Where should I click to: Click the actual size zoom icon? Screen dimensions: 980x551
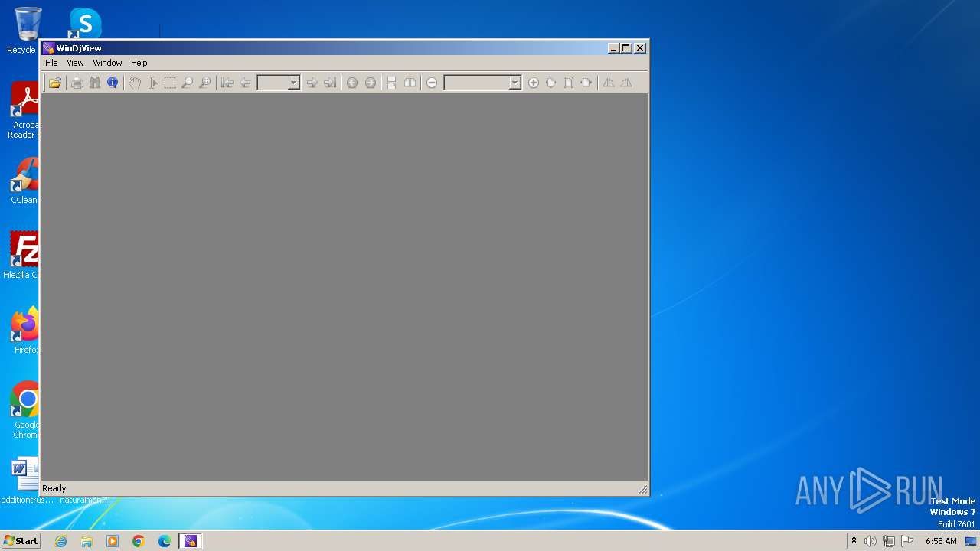click(x=551, y=83)
